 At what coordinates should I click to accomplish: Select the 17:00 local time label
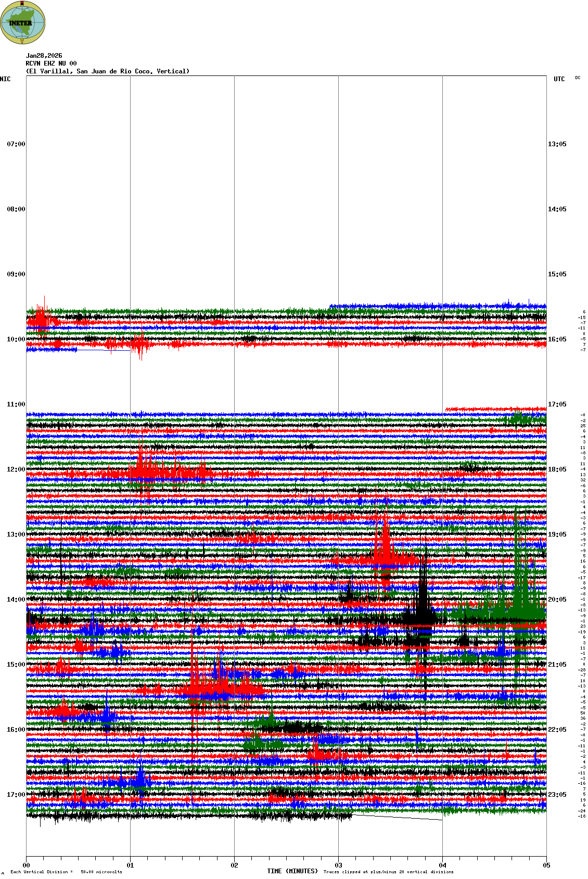pos(16,795)
